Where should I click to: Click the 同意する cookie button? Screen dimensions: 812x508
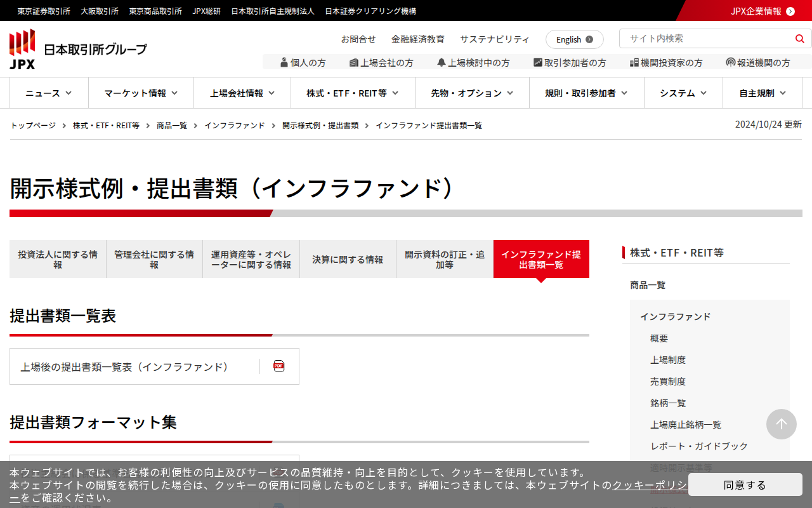745,485
